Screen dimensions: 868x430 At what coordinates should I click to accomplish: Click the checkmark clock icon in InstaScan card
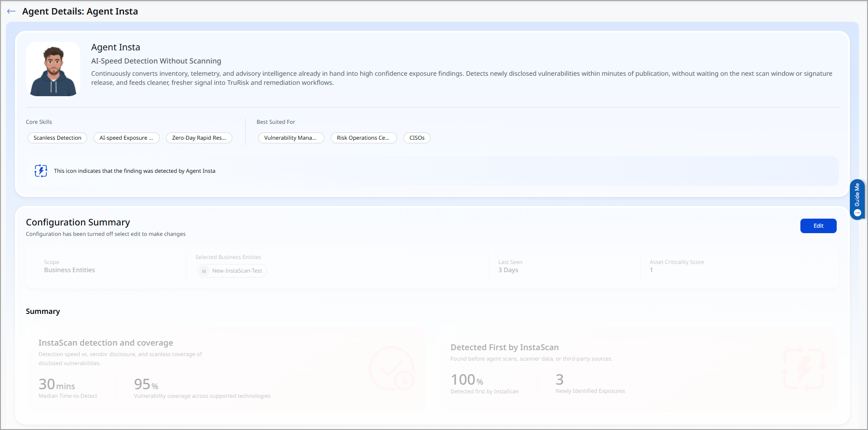pyautogui.click(x=392, y=369)
